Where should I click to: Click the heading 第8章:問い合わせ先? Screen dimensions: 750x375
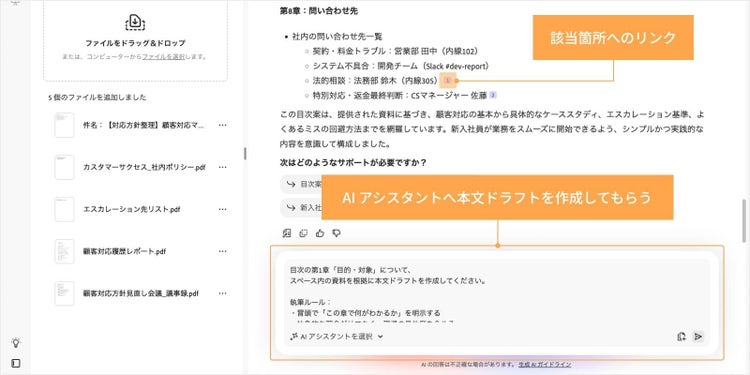(319, 11)
